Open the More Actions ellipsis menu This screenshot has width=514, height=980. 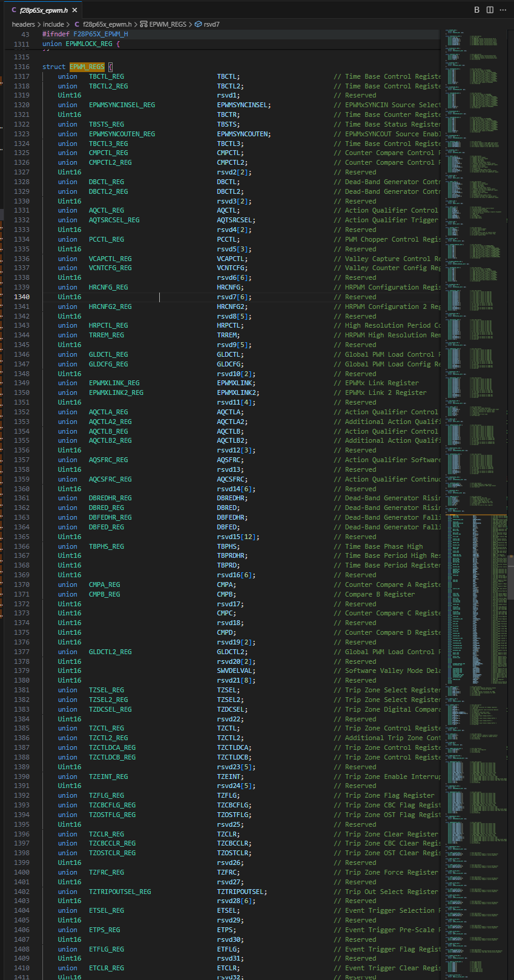(503, 10)
